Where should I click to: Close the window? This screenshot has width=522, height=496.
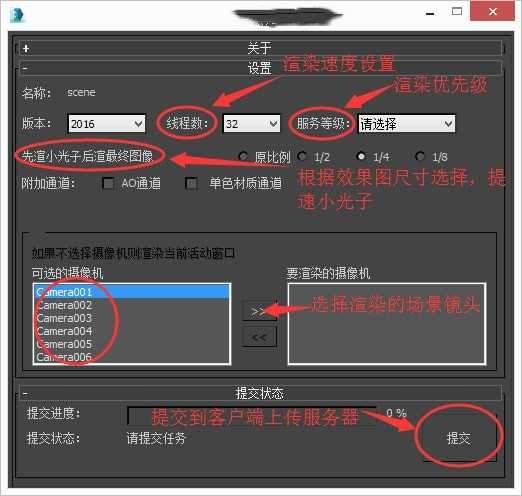pos(492,12)
